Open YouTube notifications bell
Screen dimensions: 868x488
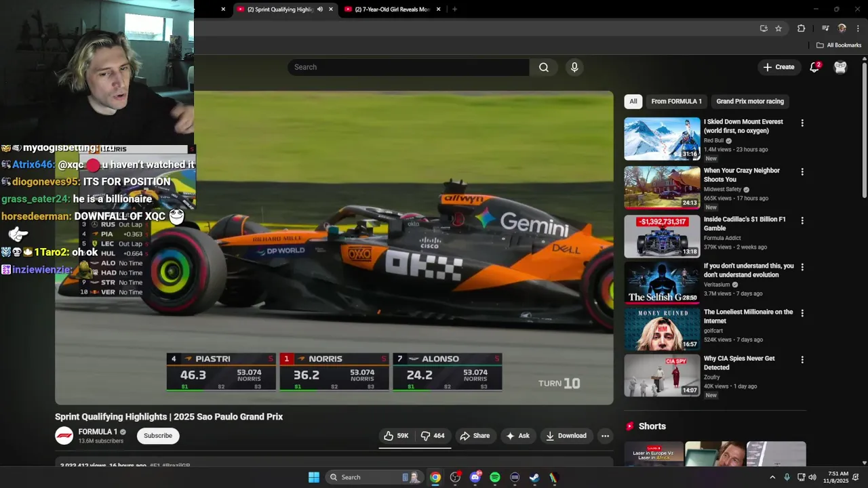tap(814, 67)
